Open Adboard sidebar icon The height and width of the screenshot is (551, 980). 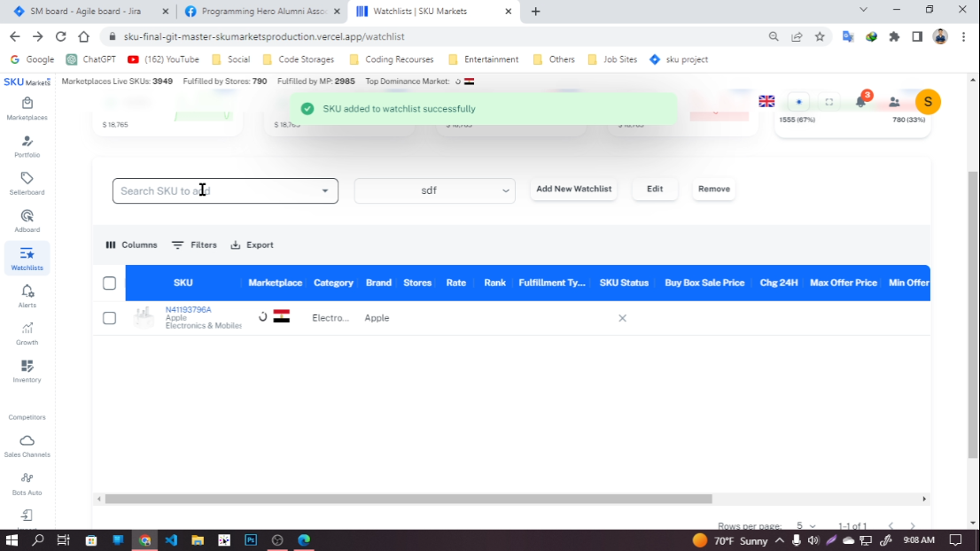(x=27, y=221)
